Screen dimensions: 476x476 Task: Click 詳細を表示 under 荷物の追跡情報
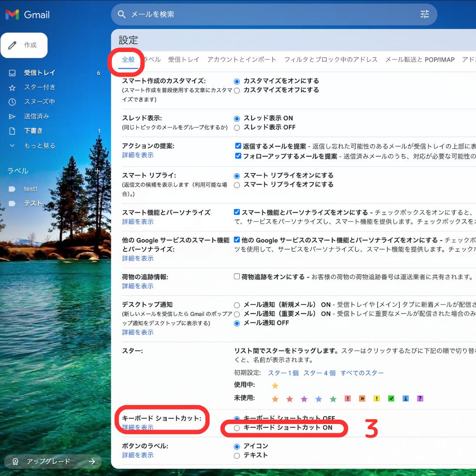pyautogui.click(x=138, y=286)
